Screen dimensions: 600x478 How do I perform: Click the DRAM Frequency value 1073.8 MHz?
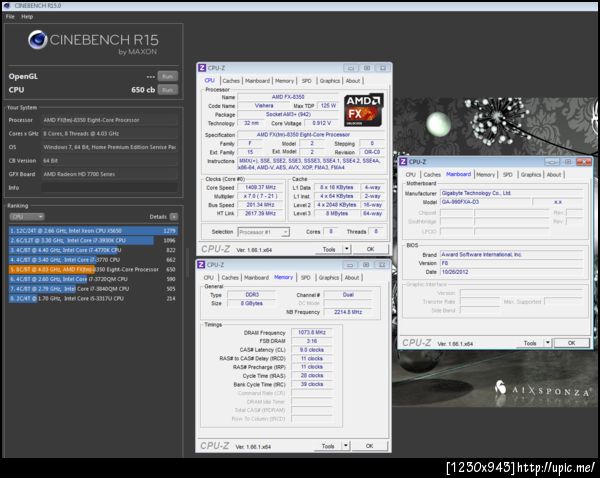tap(312, 332)
